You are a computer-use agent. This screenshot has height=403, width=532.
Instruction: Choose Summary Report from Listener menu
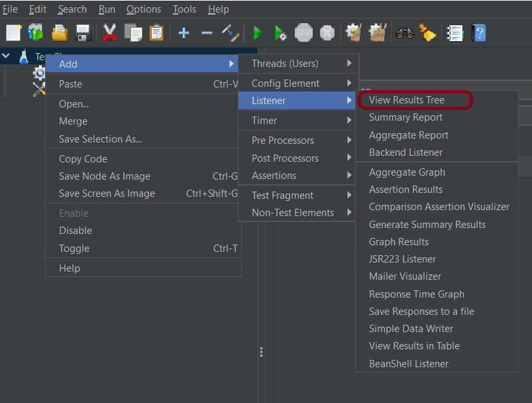[405, 117]
